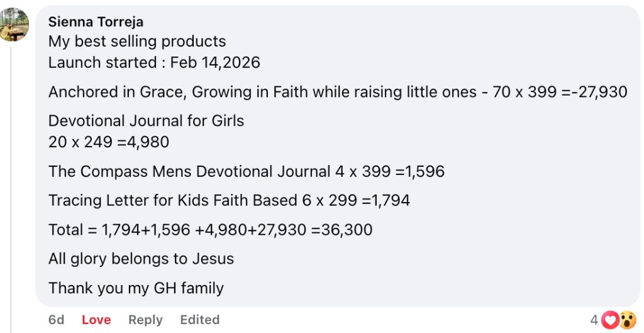Open the reactions count of 4
Viewport: 644px width, 333px height.
tap(594, 320)
